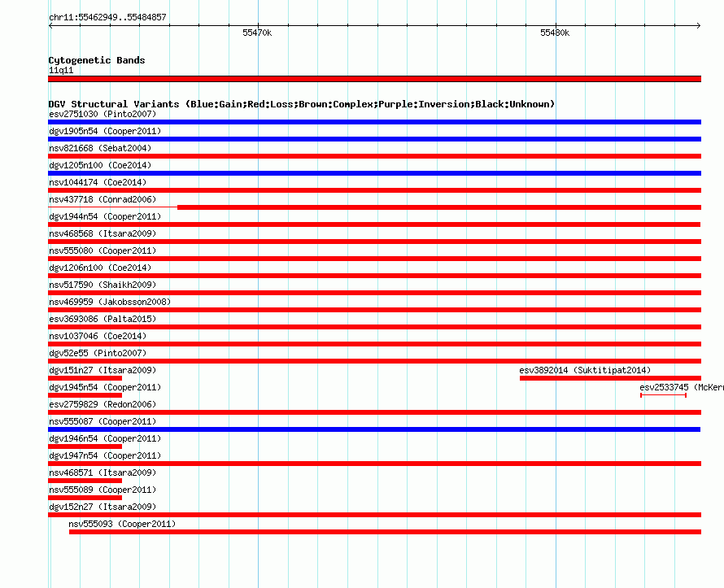Click the 11q11 cytogenetic red band bar
This screenshot has width=724, height=588.
(x=374, y=79)
